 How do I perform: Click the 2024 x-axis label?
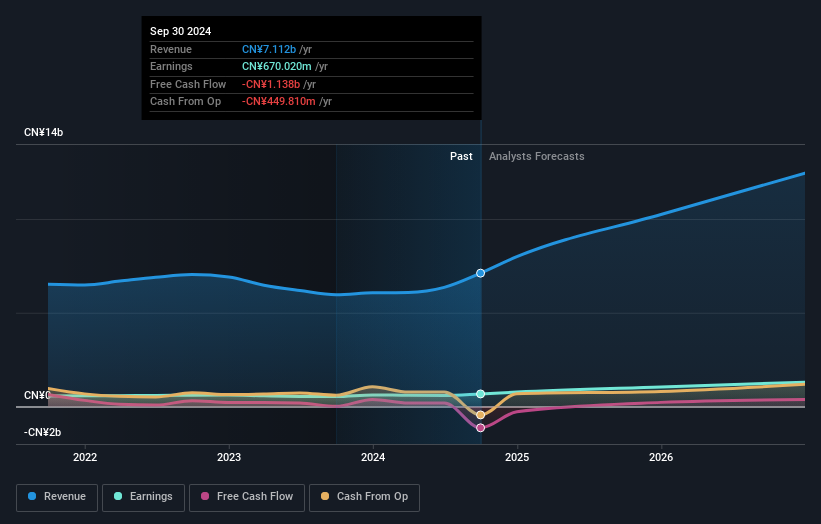[373, 458]
